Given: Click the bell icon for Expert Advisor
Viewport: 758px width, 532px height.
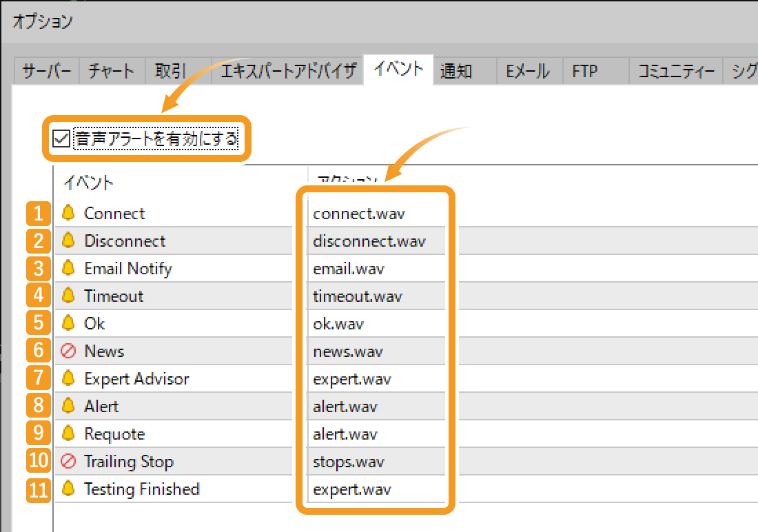Looking at the screenshot, I should [x=69, y=378].
